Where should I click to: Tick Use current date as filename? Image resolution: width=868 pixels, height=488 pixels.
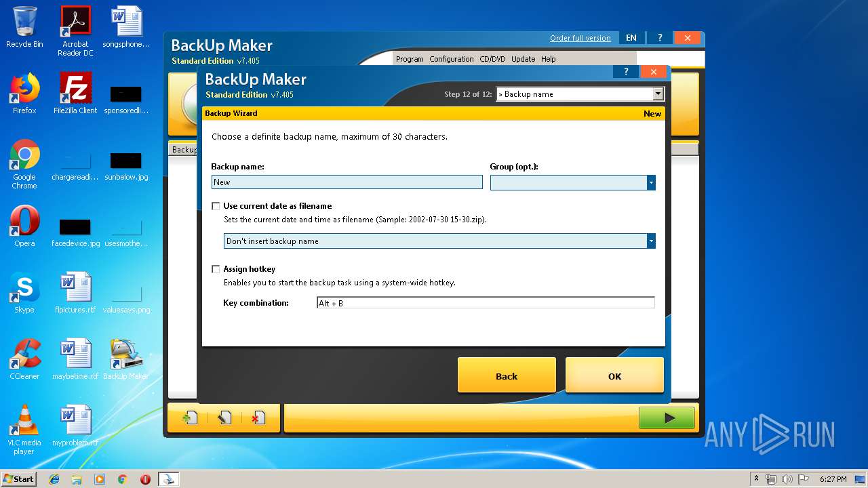(216, 206)
